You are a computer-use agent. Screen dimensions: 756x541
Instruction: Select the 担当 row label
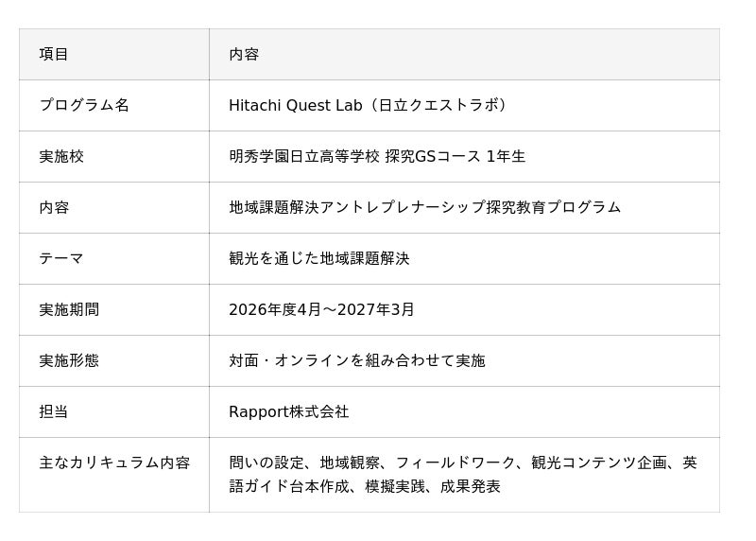[54, 411]
